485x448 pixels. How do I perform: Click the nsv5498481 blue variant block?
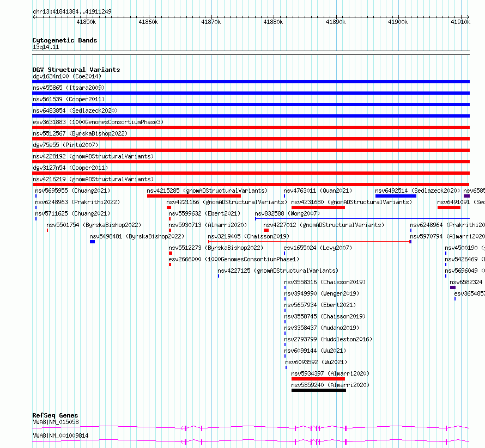92,242
